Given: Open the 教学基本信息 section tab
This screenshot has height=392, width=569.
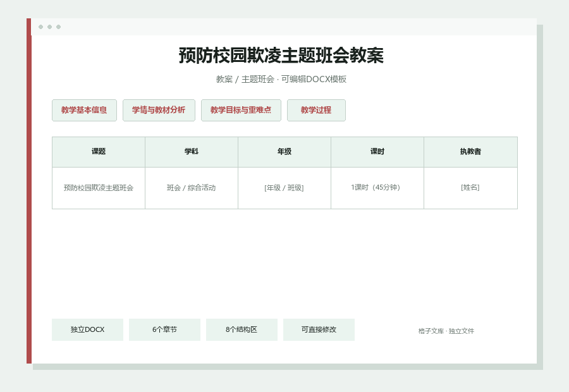Looking at the screenshot, I should click(84, 111).
